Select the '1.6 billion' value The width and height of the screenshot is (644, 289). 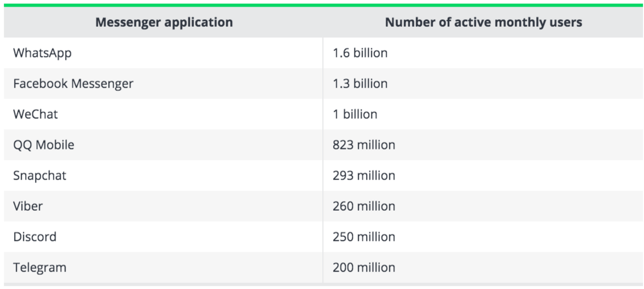click(x=360, y=53)
